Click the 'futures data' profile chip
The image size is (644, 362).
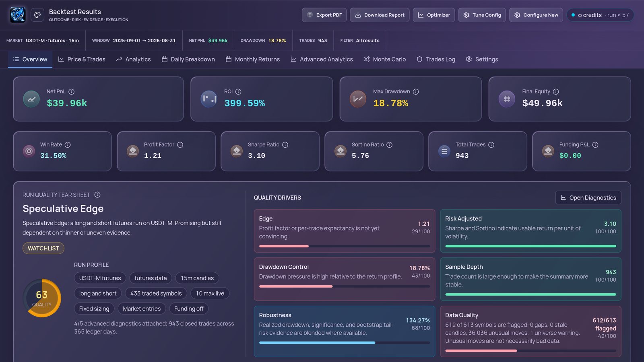[151, 278]
